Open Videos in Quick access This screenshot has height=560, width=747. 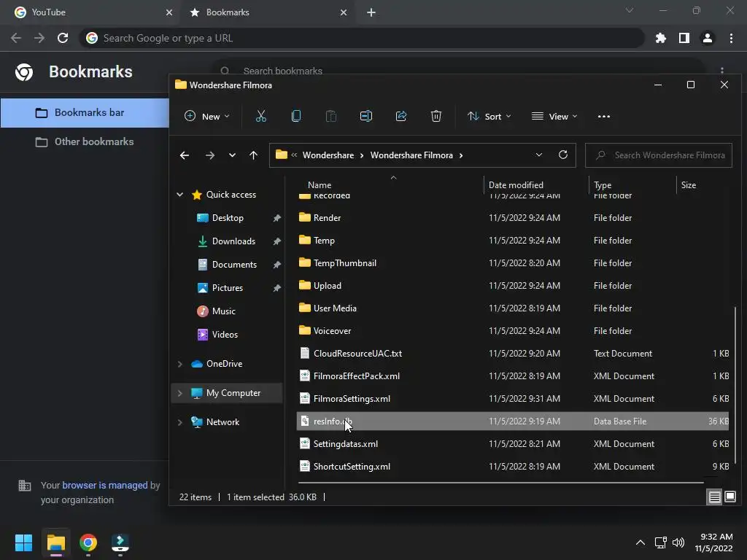point(225,335)
